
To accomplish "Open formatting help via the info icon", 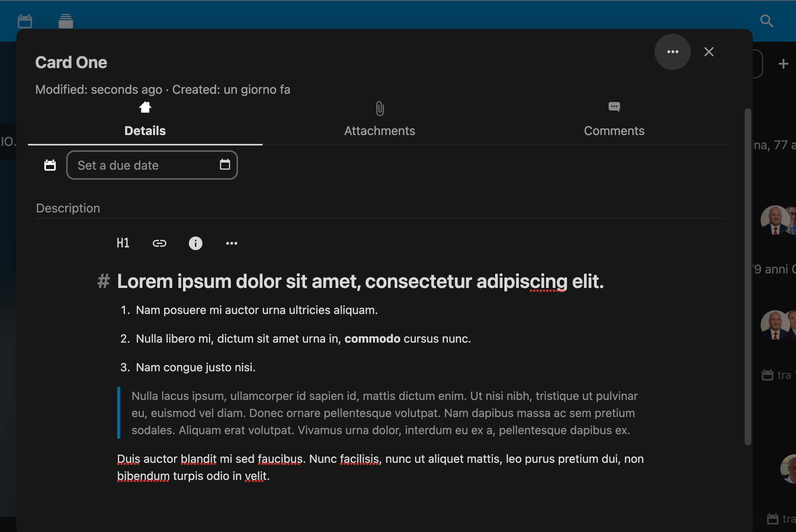I will click(196, 243).
